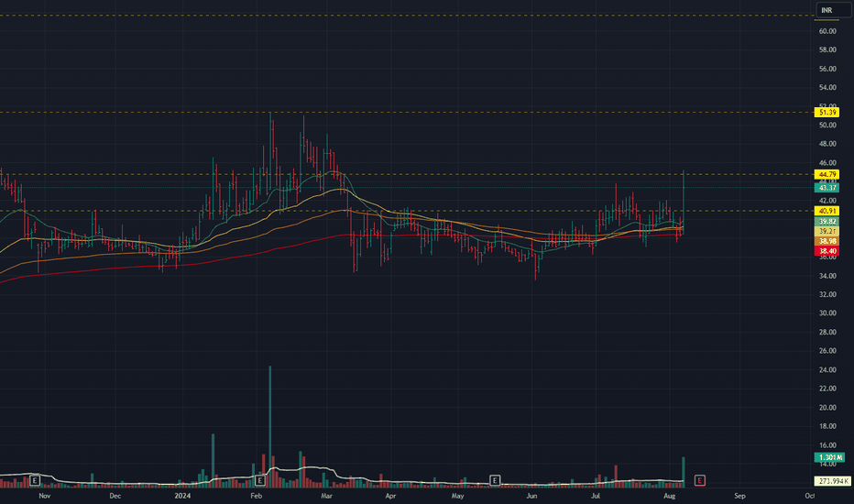Viewport: 854px width, 504px height.
Task: Click the 50.00 price scale label
Action: coord(827,125)
